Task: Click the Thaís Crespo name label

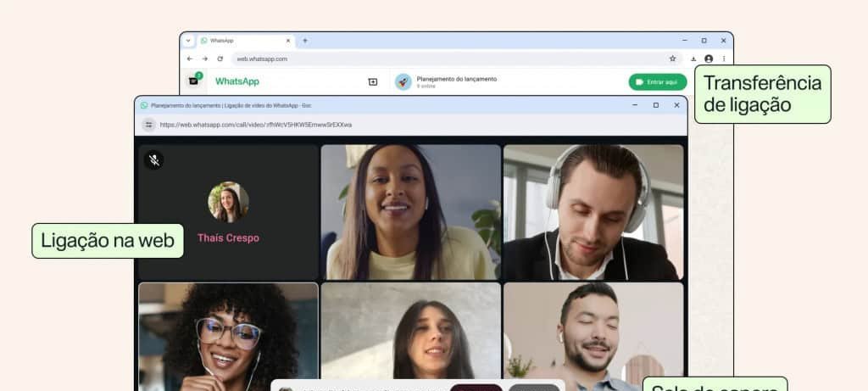Action: click(x=228, y=238)
